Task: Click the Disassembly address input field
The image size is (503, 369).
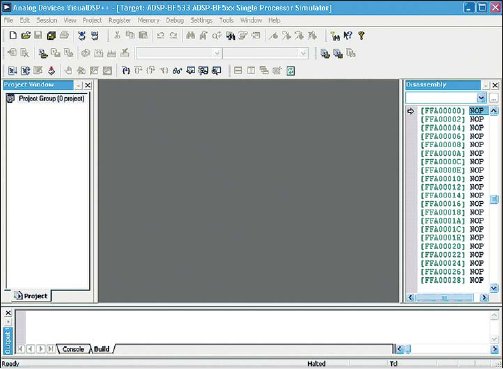Action: [x=441, y=98]
